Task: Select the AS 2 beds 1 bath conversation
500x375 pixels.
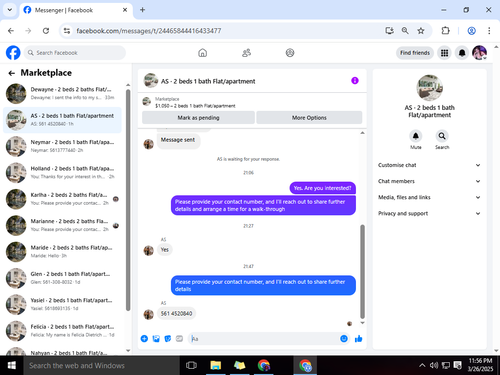Action: point(62,120)
